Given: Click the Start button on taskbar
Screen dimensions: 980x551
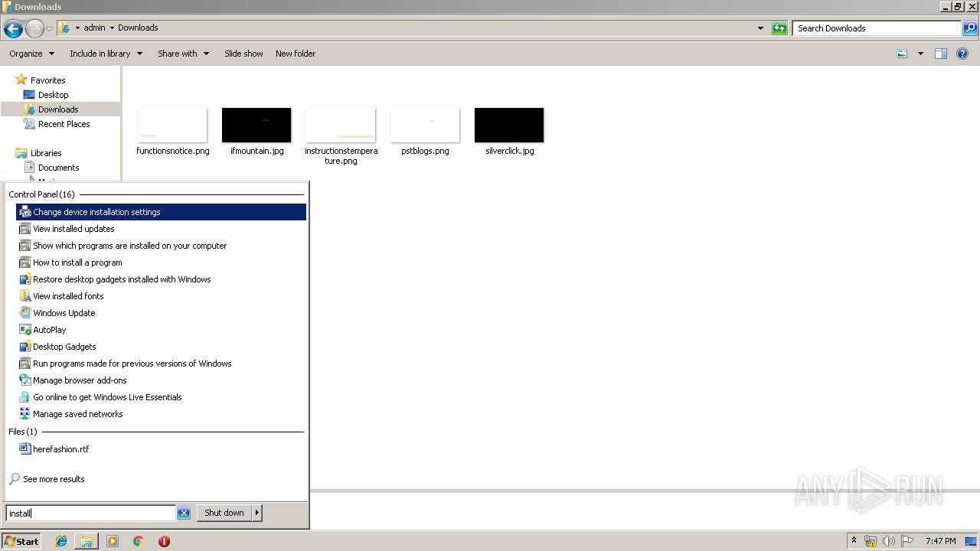Looking at the screenshot, I should click(21, 541).
